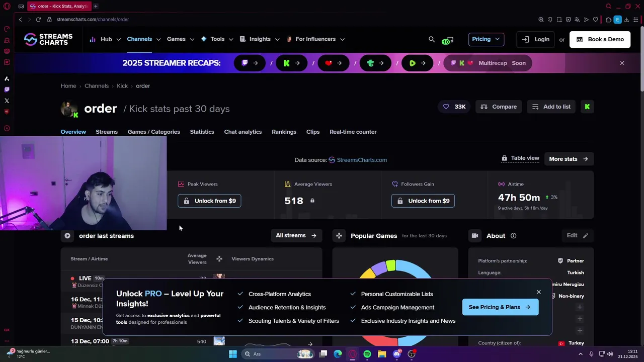Image resolution: width=644 pixels, height=362 pixels.
Task: Expand the For Influencers dropdown
Action: [315, 39]
